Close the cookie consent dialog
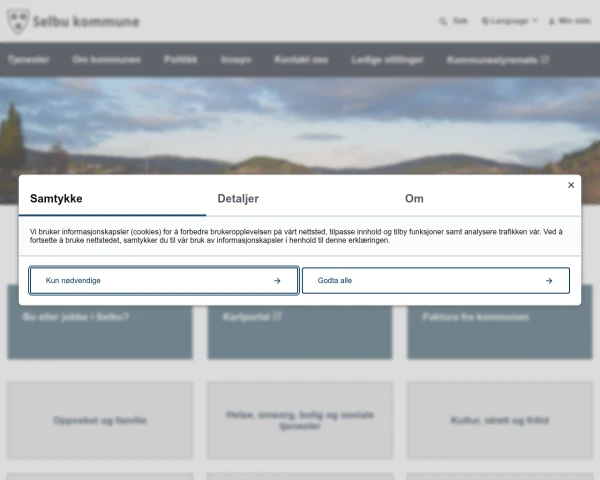 571,185
